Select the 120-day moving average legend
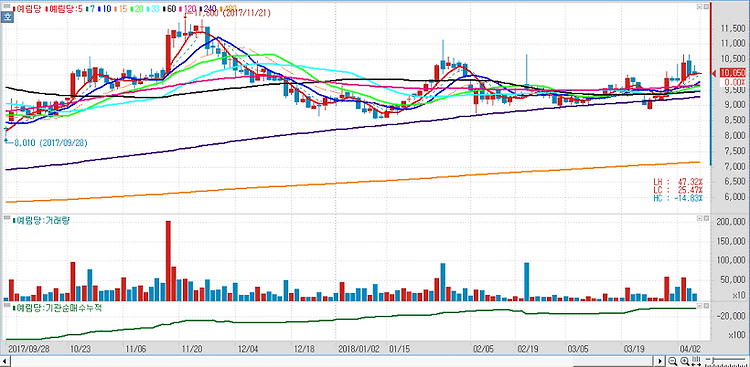This screenshot has height=367, width=750. click(x=187, y=8)
